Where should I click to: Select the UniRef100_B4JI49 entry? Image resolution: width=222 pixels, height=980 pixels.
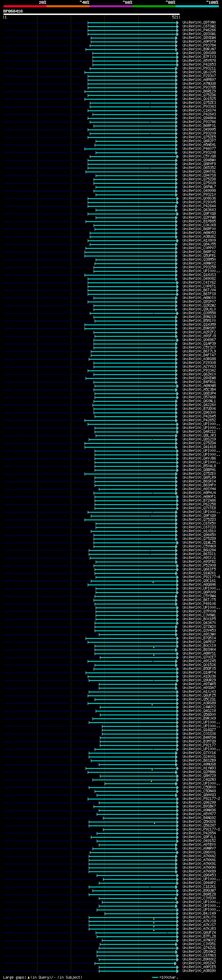point(199,913)
